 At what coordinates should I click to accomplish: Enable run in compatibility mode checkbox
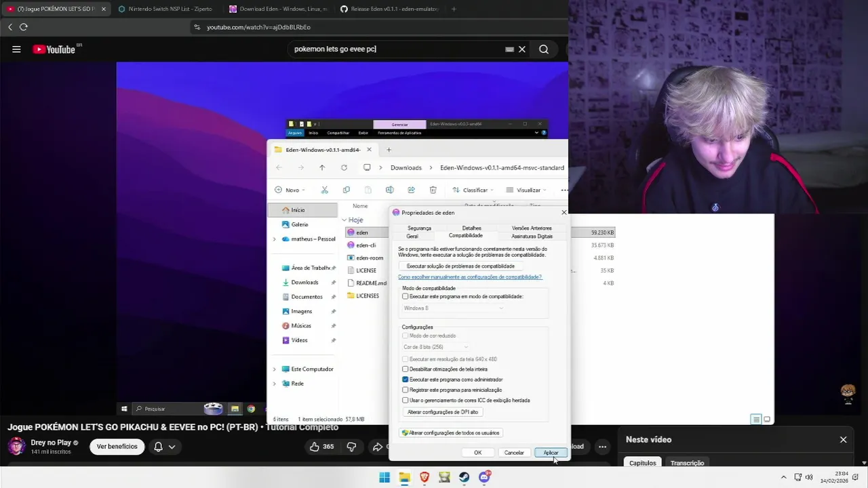coord(406,296)
